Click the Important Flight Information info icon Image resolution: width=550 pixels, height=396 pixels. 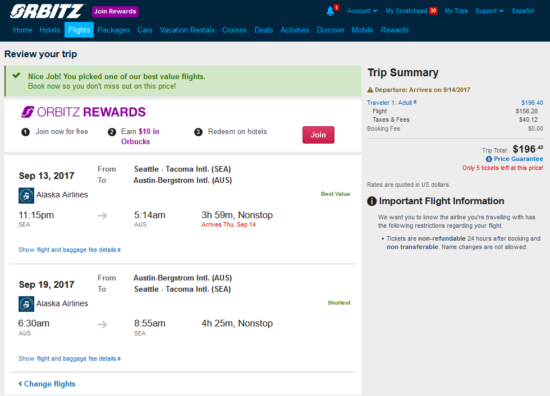371,201
